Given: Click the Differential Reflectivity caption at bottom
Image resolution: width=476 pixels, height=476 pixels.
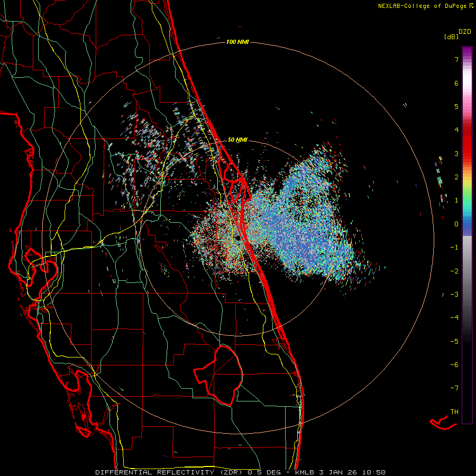Looking at the screenshot, I should 240,472.
